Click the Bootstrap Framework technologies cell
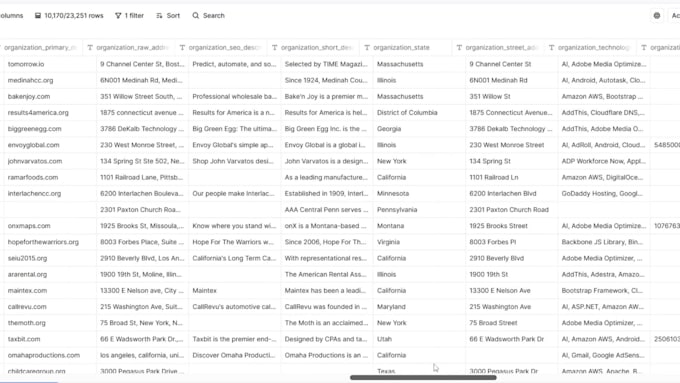This screenshot has width=680, height=383. (604, 291)
